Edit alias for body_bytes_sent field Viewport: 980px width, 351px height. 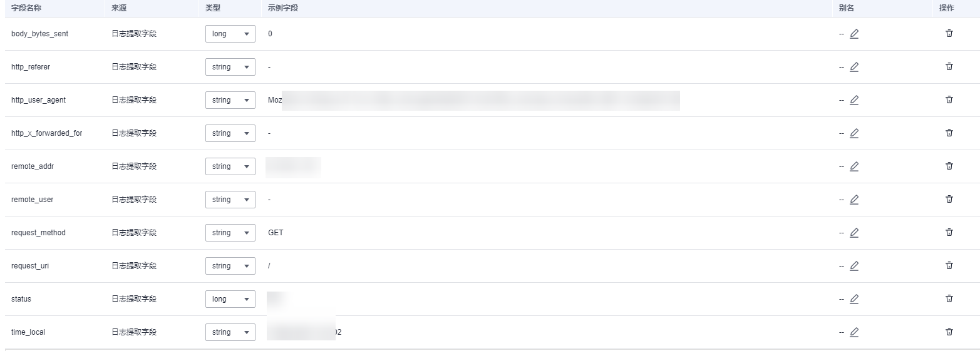pyautogui.click(x=854, y=34)
